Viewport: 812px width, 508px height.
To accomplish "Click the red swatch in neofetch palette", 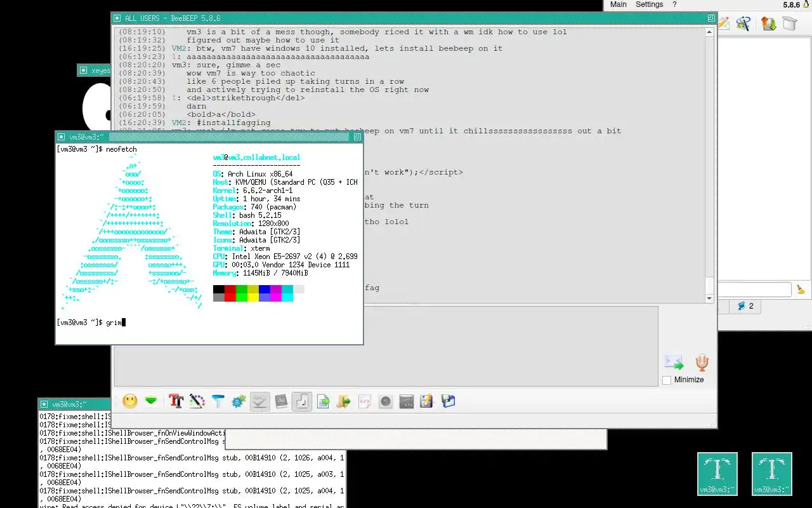I will 230,293.
